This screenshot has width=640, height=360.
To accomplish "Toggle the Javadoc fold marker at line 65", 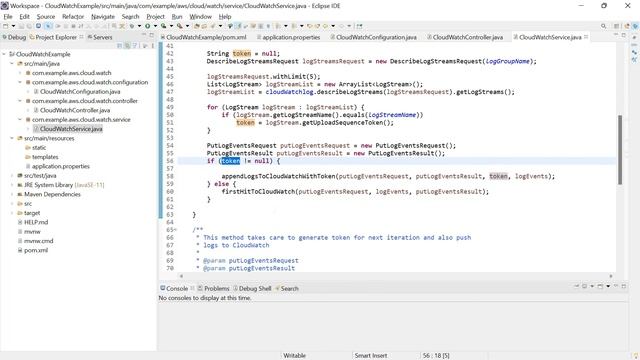I will tap(176, 229).
